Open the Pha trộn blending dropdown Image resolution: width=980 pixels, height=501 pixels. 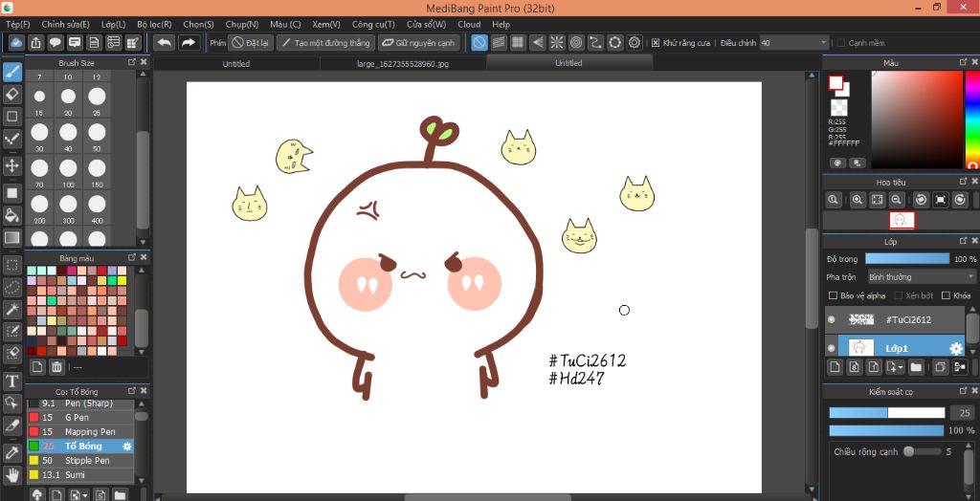[x=922, y=276]
